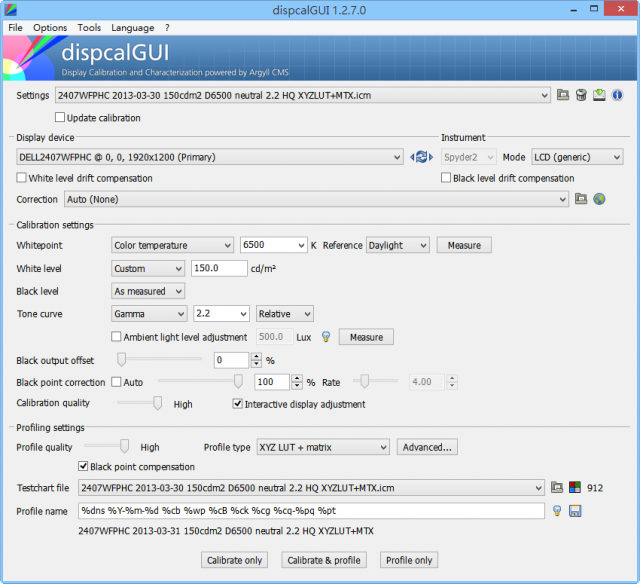640x584 pixels.
Task: Click the refresh display devices icon
Action: [422, 157]
